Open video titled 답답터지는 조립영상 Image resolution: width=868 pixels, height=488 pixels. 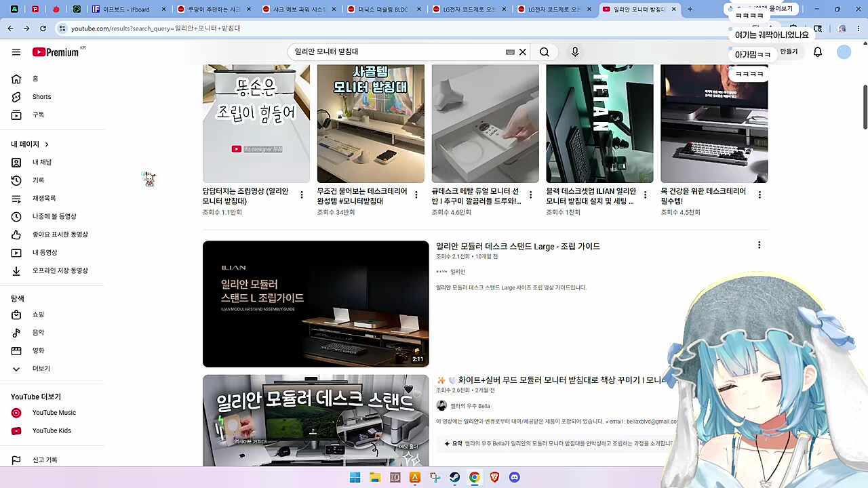245,196
